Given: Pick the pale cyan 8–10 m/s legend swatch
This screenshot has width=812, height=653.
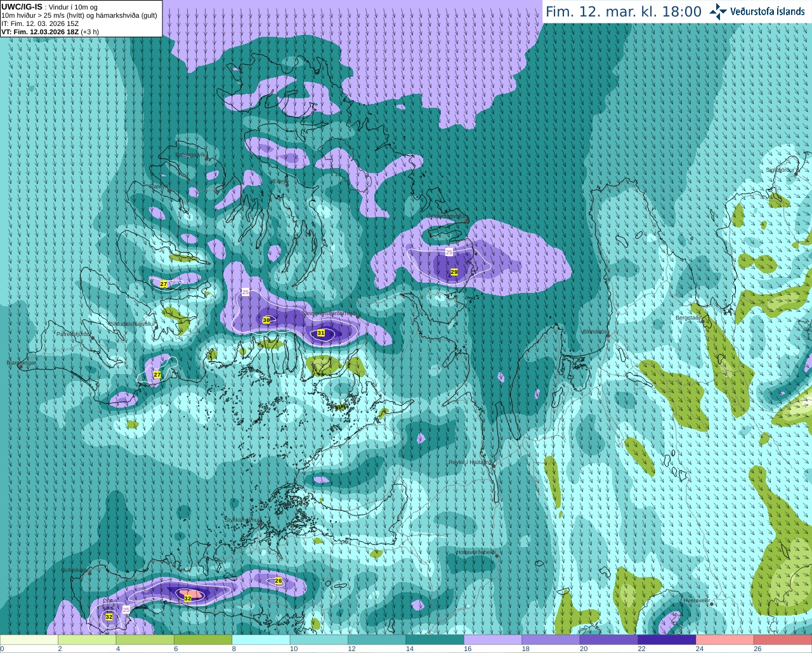Looking at the screenshot, I should 261,640.
